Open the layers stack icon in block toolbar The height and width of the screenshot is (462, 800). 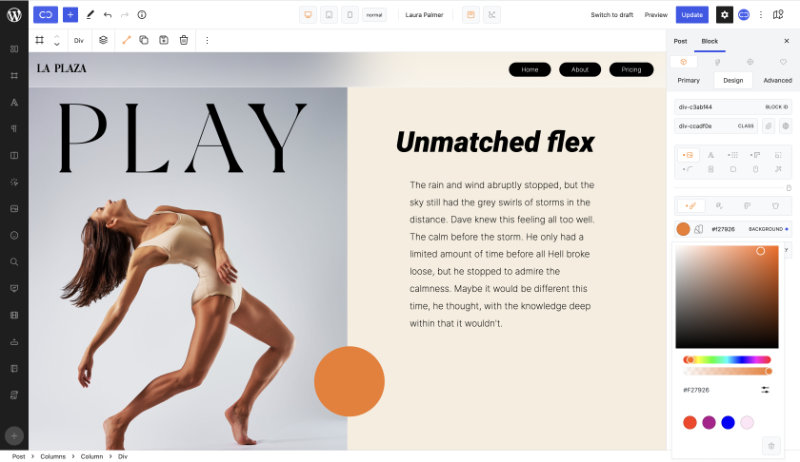103,40
